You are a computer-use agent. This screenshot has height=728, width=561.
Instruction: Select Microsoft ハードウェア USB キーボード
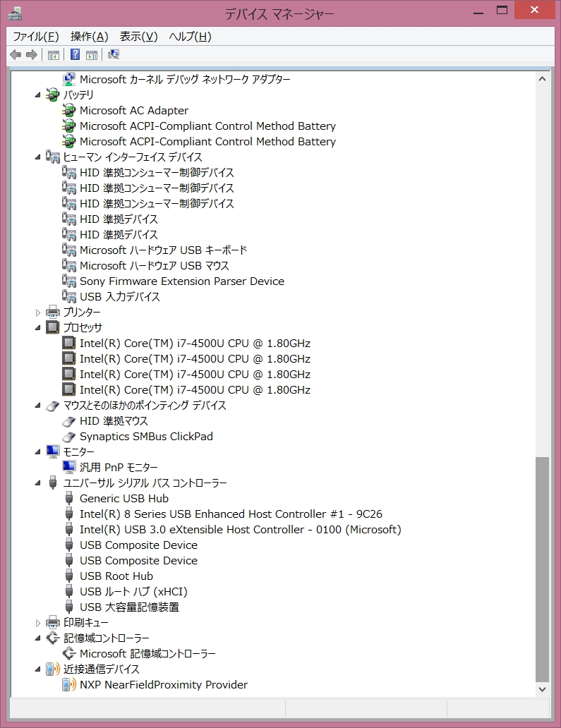click(x=163, y=250)
